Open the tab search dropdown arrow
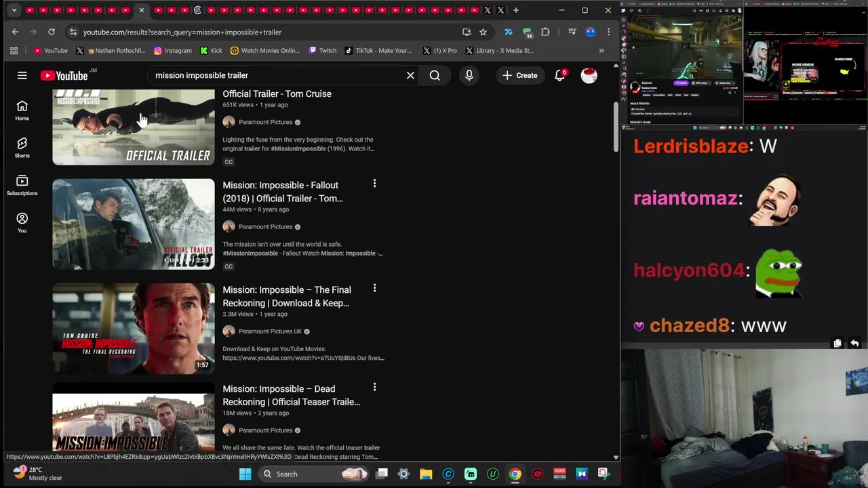Image resolution: width=868 pixels, height=488 pixels. coord(14,10)
